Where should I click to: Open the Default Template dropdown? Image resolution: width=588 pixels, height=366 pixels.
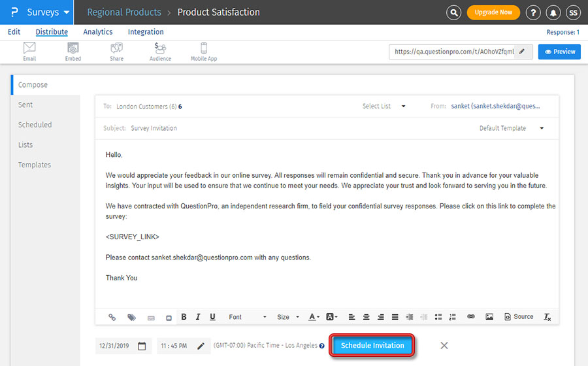click(x=512, y=128)
